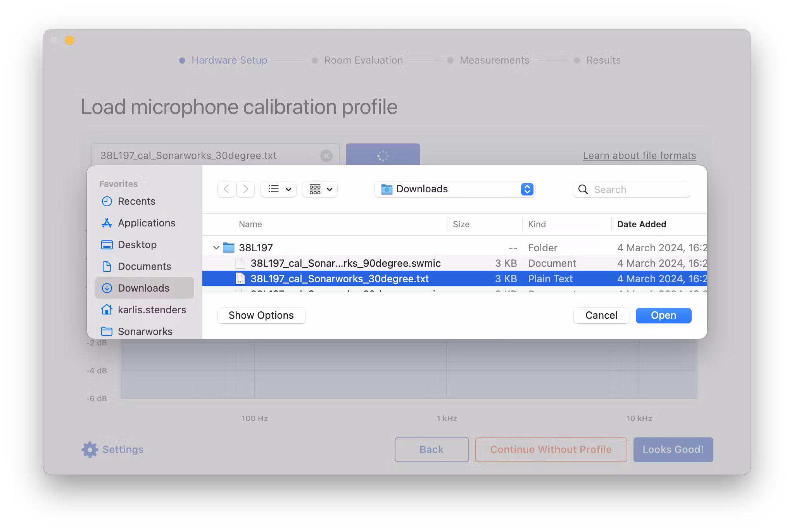Clear the loaded calibration file name
This screenshot has width=794, height=532.
click(x=326, y=156)
